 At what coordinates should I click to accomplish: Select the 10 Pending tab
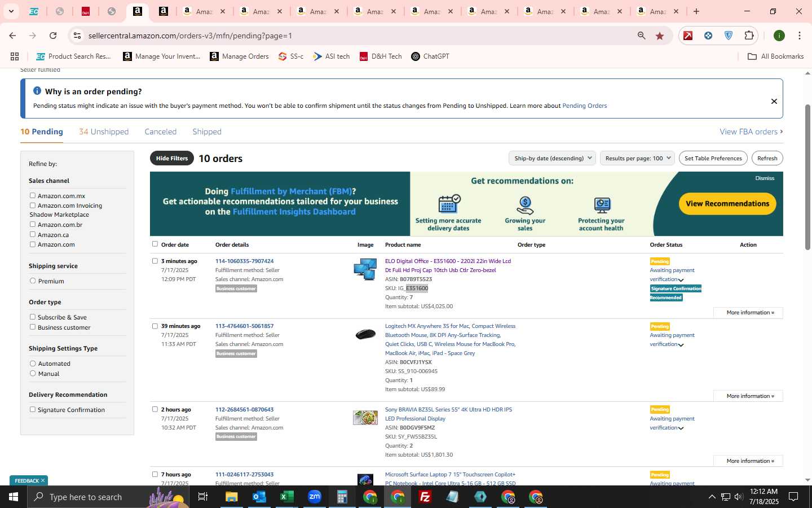pos(42,132)
